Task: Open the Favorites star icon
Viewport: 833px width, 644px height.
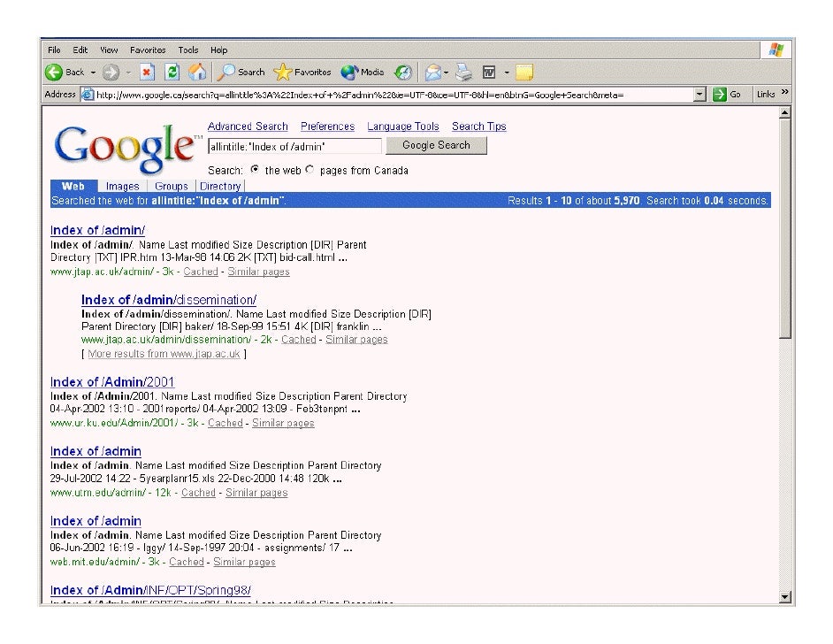Action: pyautogui.click(x=283, y=73)
